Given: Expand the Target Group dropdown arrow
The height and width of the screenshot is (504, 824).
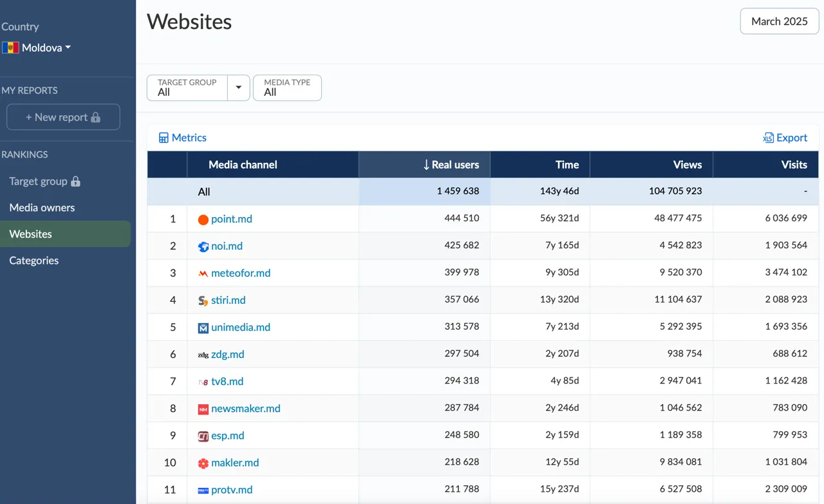Looking at the screenshot, I should click(x=238, y=88).
